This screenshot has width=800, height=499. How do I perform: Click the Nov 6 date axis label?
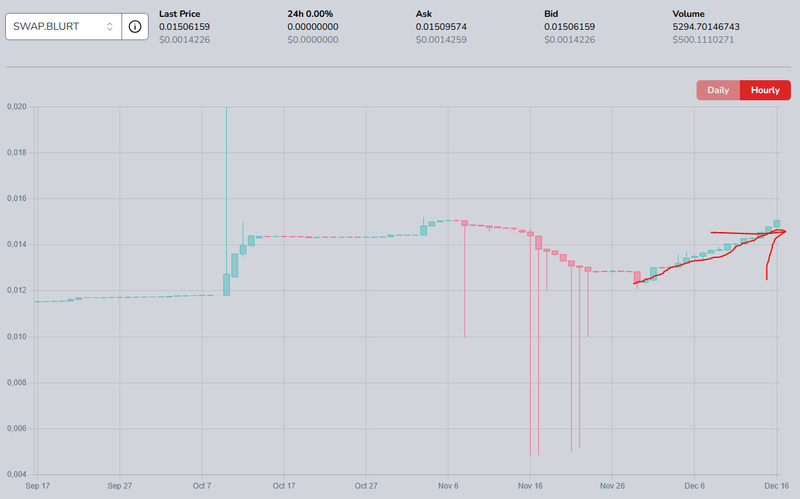click(x=449, y=485)
